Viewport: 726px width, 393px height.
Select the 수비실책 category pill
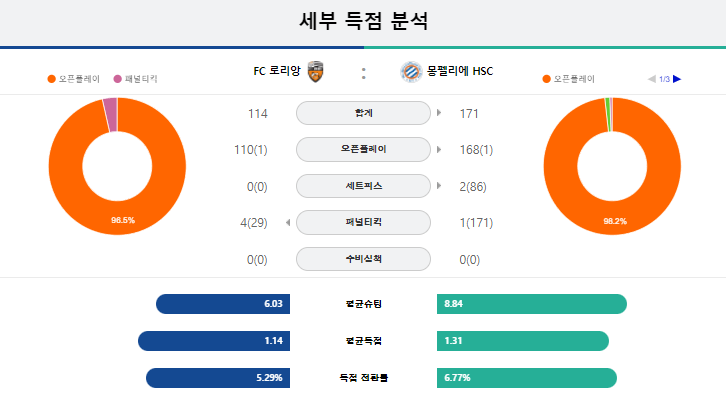point(363,259)
